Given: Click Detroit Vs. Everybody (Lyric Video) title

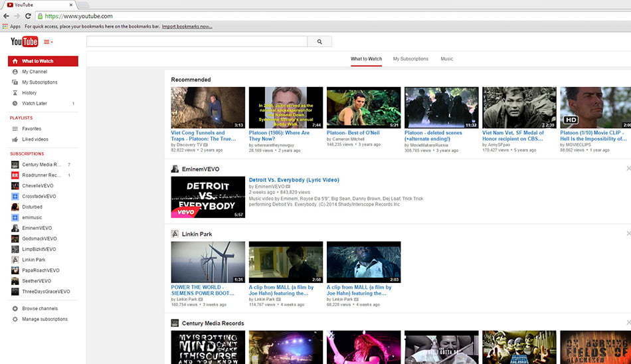Looking at the screenshot, I should pos(294,180).
